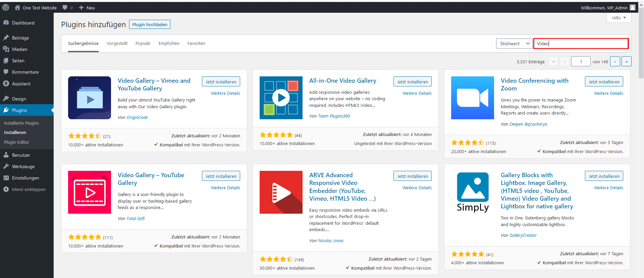The width and height of the screenshot is (644, 278).
Task: Open Weitere Details for Video Conferencing with Zoom
Action: click(608, 93)
